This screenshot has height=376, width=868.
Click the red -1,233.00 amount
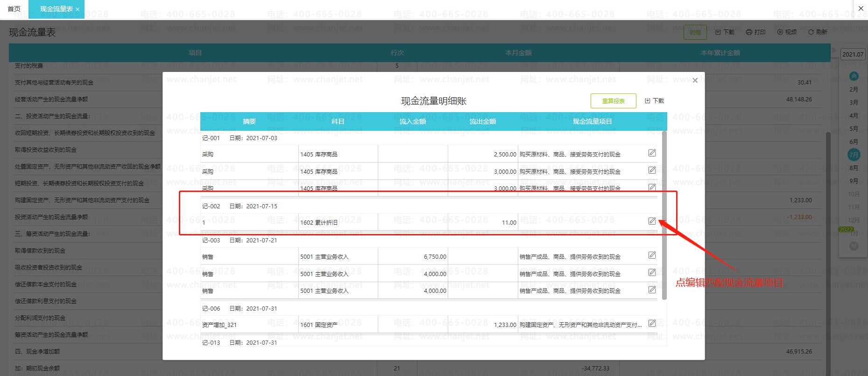click(799, 217)
